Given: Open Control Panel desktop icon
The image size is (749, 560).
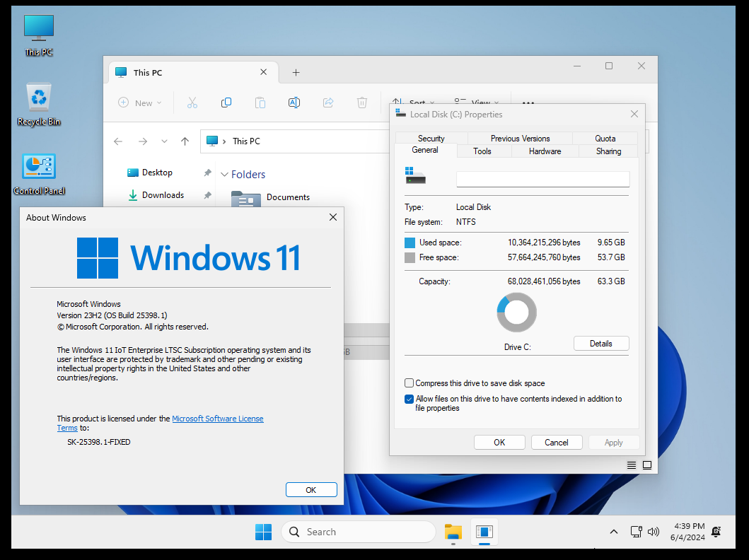Looking at the screenshot, I should coord(39,174).
